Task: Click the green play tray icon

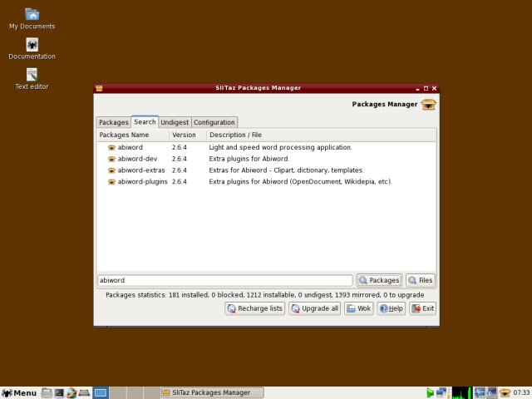Action: (x=430, y=393)
